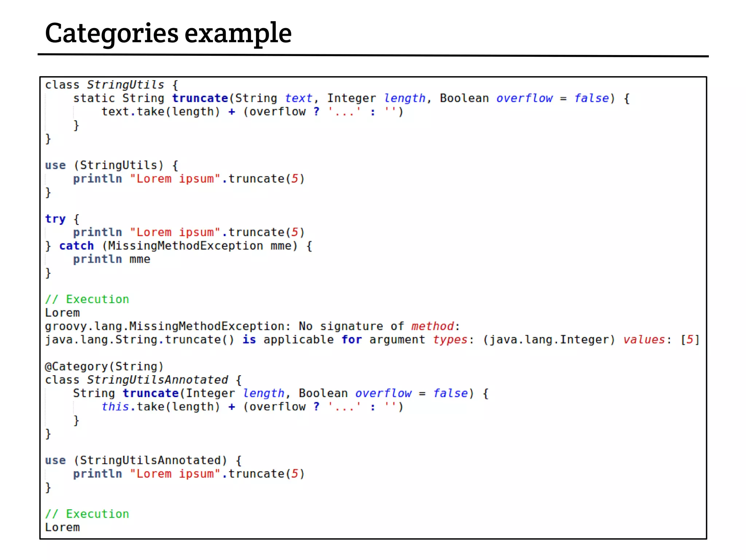746x560 pixels.
Task: Click the 'StringUtils' class name declaration
Action: (125, 85)
